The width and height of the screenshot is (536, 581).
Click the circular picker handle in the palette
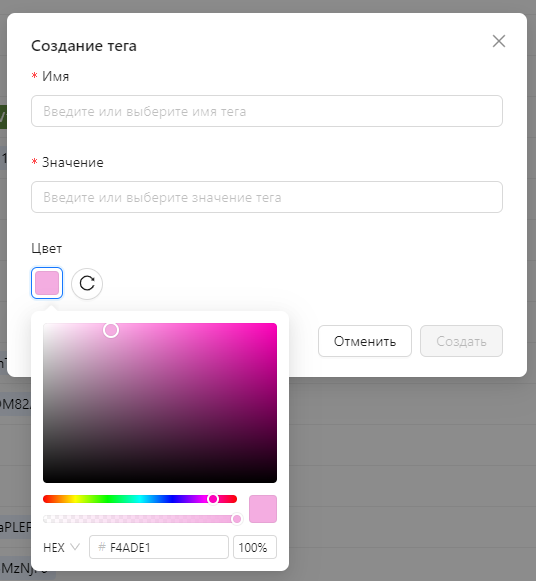pyautogui.click(x=111, y=330)
